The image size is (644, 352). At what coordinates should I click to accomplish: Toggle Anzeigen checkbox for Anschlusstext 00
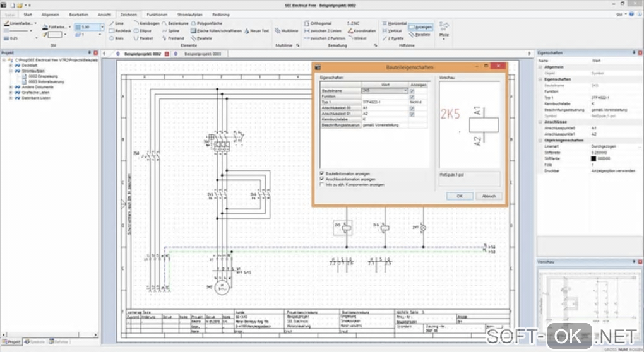click(412, 108)
